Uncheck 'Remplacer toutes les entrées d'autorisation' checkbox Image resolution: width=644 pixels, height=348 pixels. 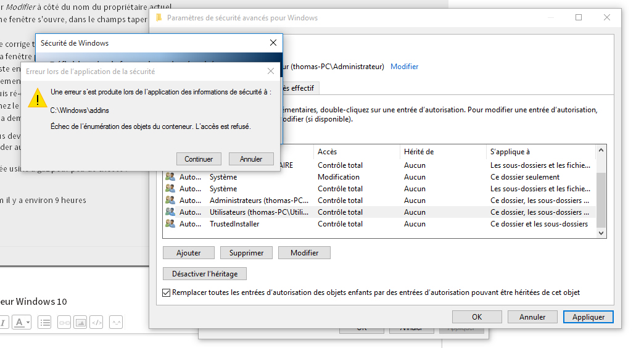(x=167, y=292)
